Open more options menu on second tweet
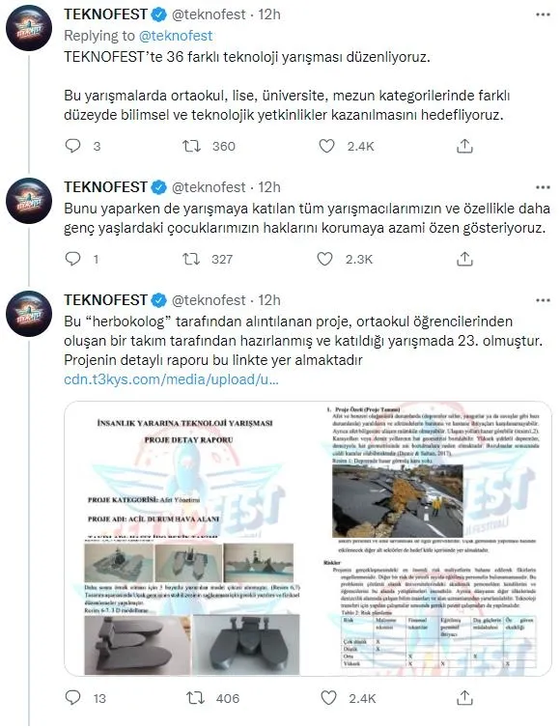Viewport: 560px width, 728px height. coord(543,187)
